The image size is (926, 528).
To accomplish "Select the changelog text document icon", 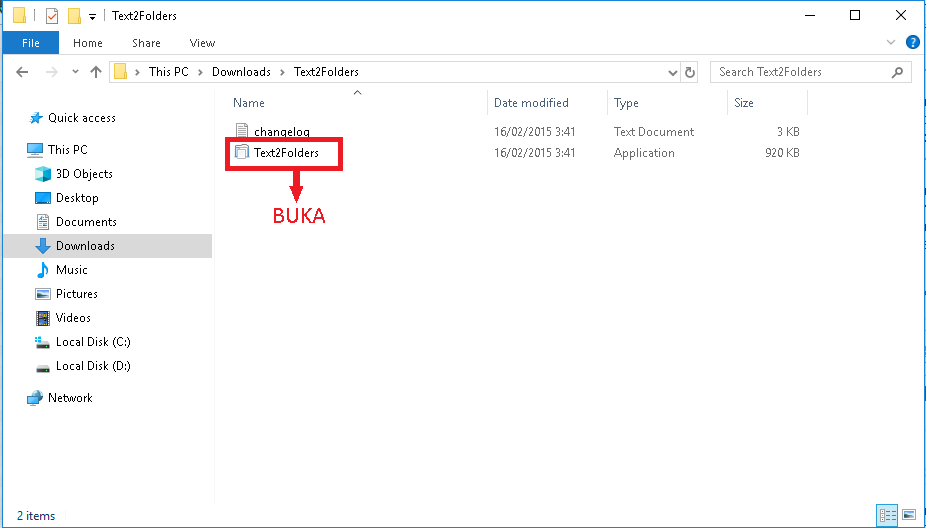I will click(241, 131).
